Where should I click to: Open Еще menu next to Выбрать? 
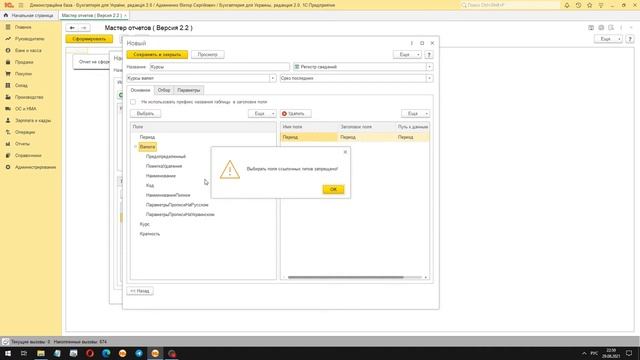pyautogui.click(x=262, y=113)
